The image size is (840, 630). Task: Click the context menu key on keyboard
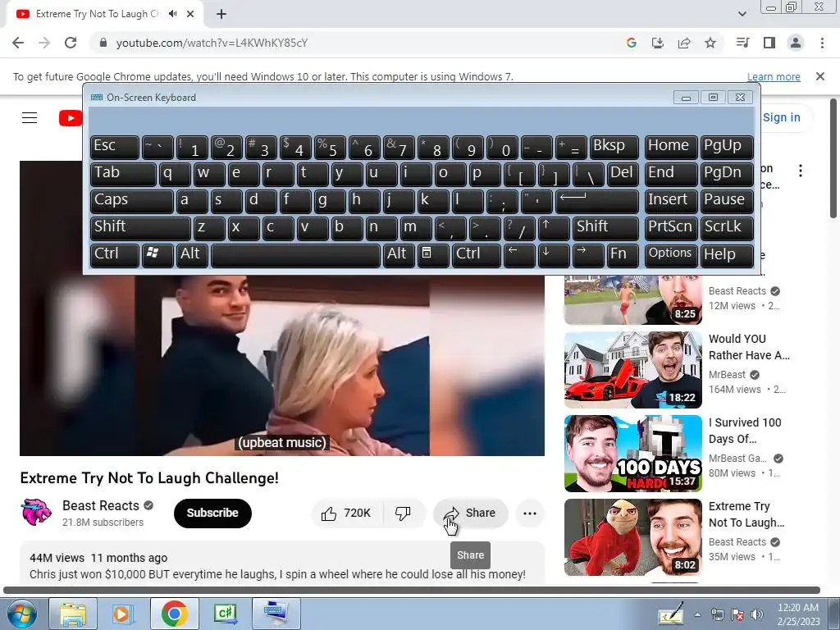433,254
